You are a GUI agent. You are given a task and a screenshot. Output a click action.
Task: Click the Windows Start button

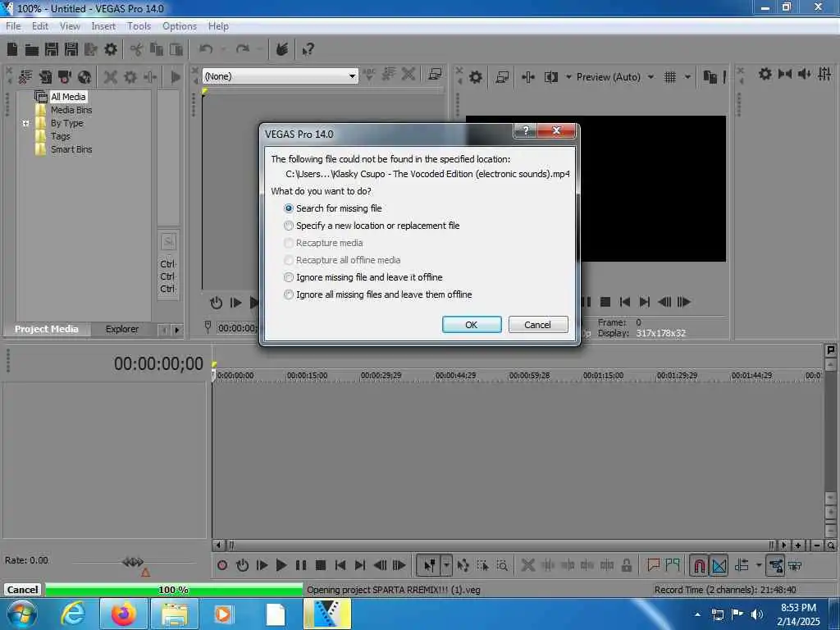pyautogui.click(x=22, y=614)
